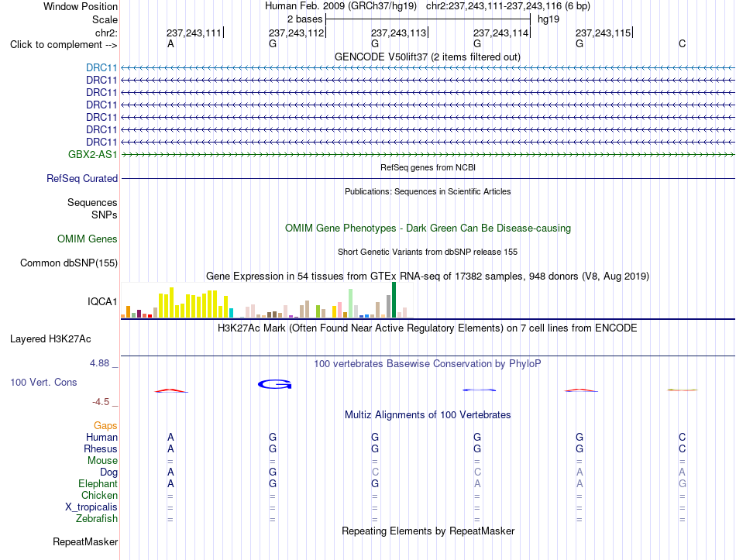Select the Rhesus alignment row label
Viewport: 736px width, 560px height.
[101, 448]
